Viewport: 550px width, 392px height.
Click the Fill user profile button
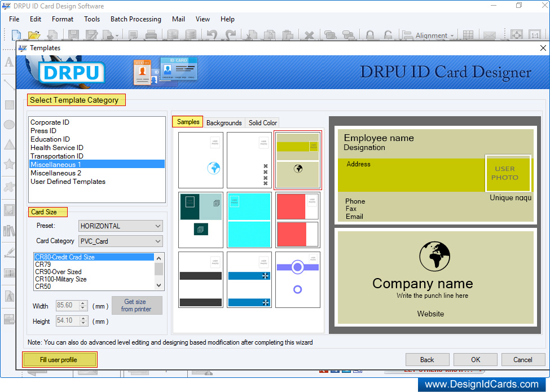tap(59, 360)
